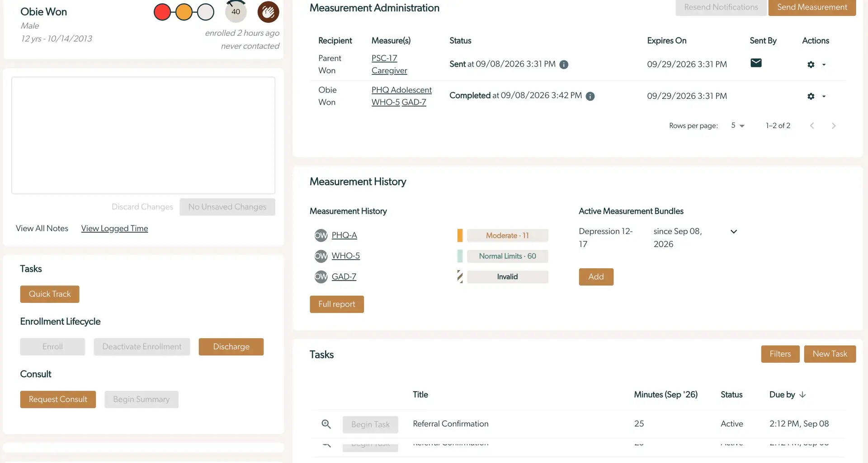Click the magnifier icon for Referral Confirmation task
868x463 pixels.
tap(326, 424)
